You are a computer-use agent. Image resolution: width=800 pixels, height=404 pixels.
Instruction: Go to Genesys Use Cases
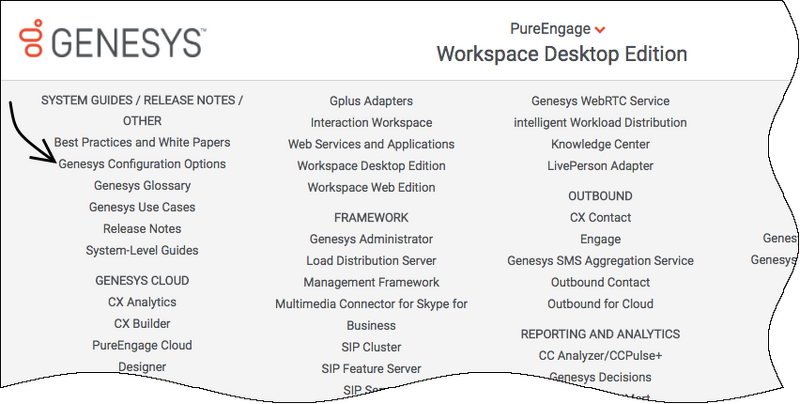click(142, 207)
